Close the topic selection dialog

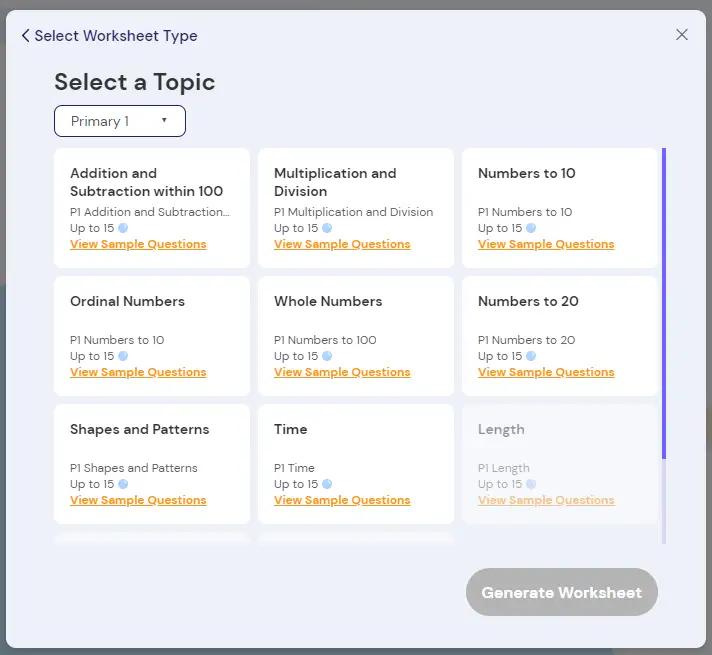(x=682, y=35)
